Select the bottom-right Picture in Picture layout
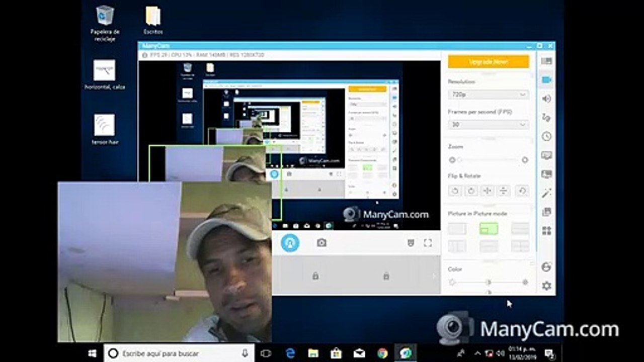644x362 pixels. (x=520, y=246)
